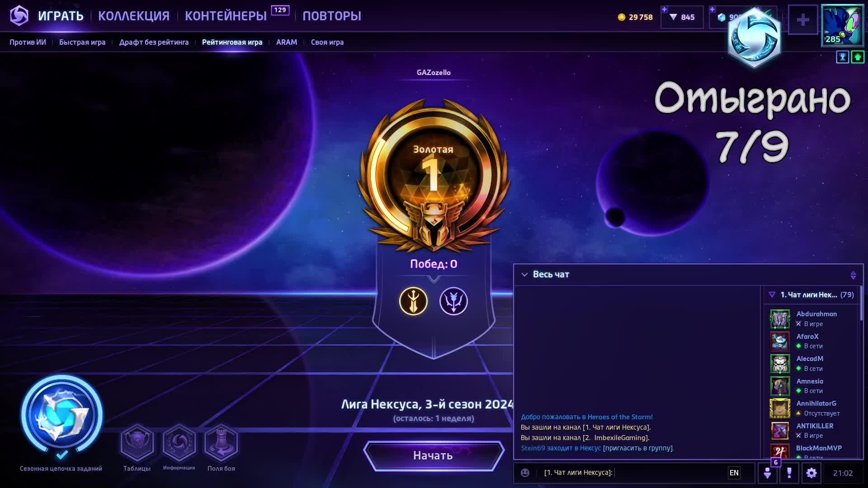Open chat settings gear icon
Viewport: 868px width, 488px height.
811,473
